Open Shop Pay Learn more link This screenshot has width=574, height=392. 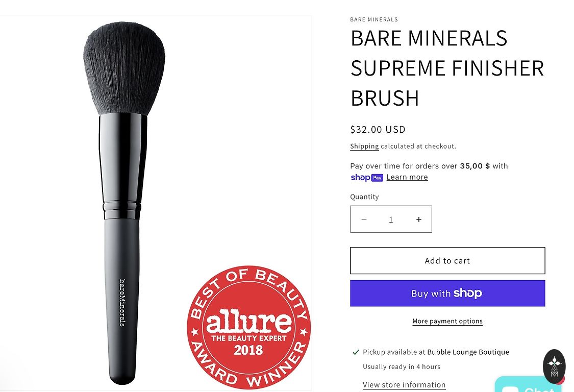(407, 178)
